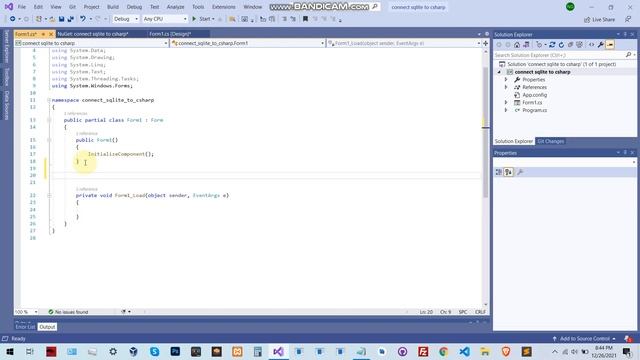Open the File menu

22,7
